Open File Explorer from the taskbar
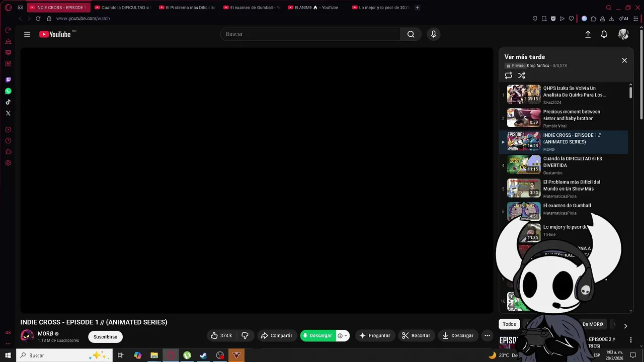The height and width of the screenshot is (362, 644). coord(154,355)
